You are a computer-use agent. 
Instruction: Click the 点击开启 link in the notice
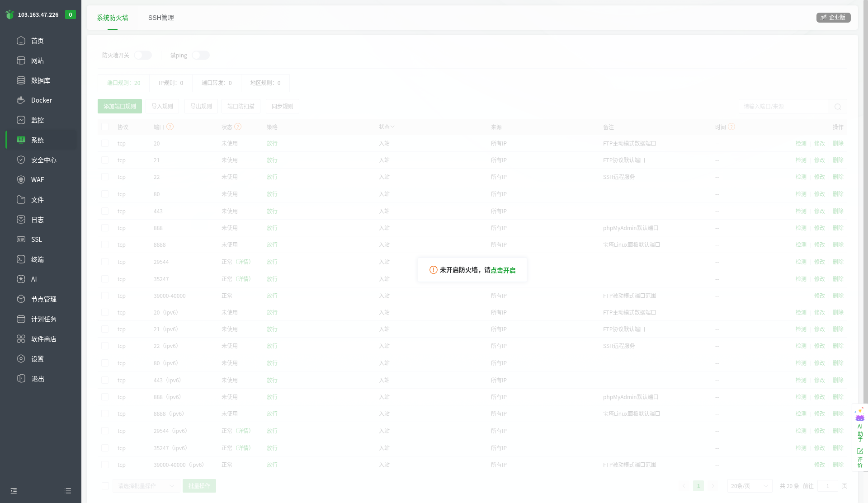[x=503, y=270]
